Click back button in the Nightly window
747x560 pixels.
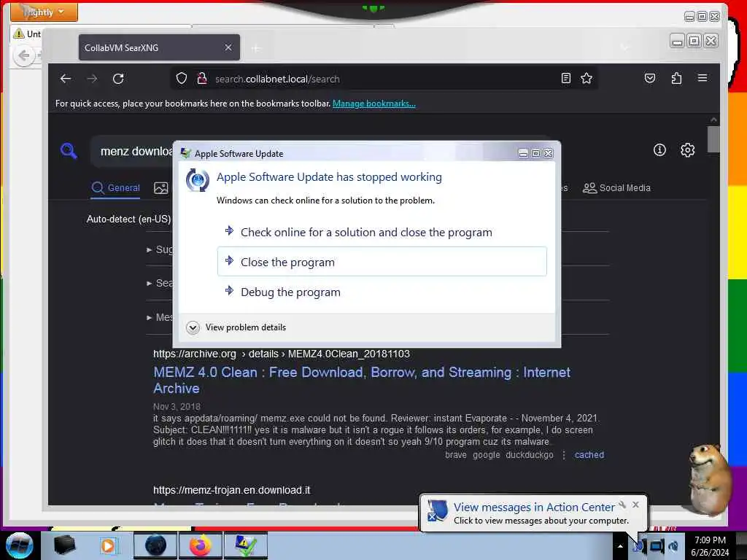[24, 56]
